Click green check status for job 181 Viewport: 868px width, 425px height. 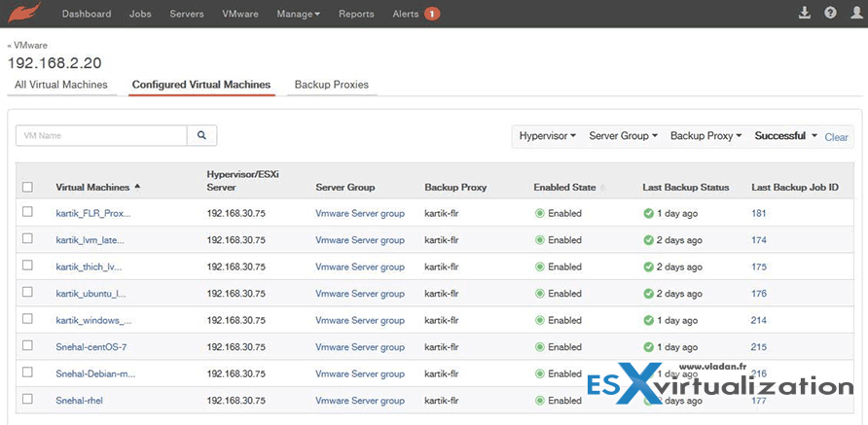coord(648,213)
